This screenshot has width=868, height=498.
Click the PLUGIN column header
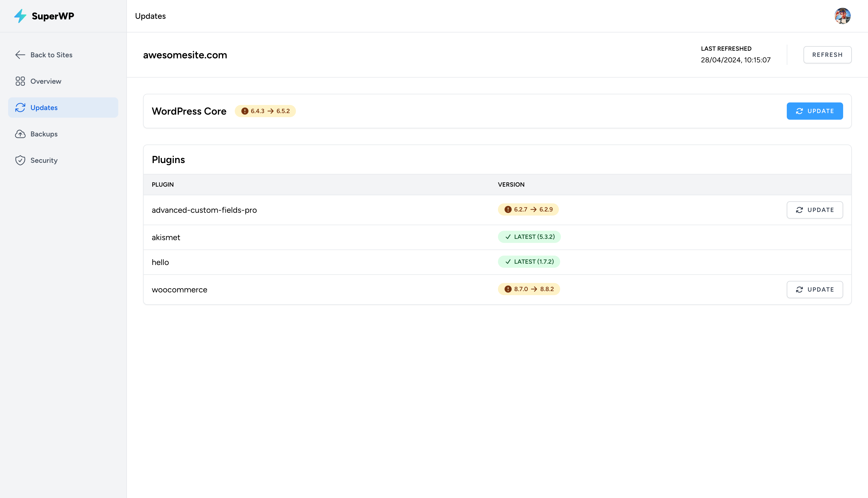pyautogui.click(x=163, y=184)
